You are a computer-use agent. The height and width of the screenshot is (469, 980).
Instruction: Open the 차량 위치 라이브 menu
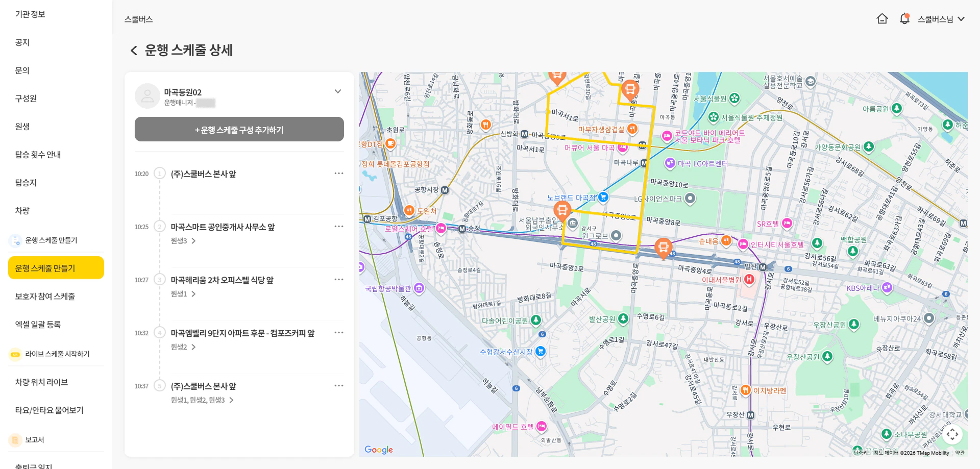pyautogui.click(x=41, y=382)
